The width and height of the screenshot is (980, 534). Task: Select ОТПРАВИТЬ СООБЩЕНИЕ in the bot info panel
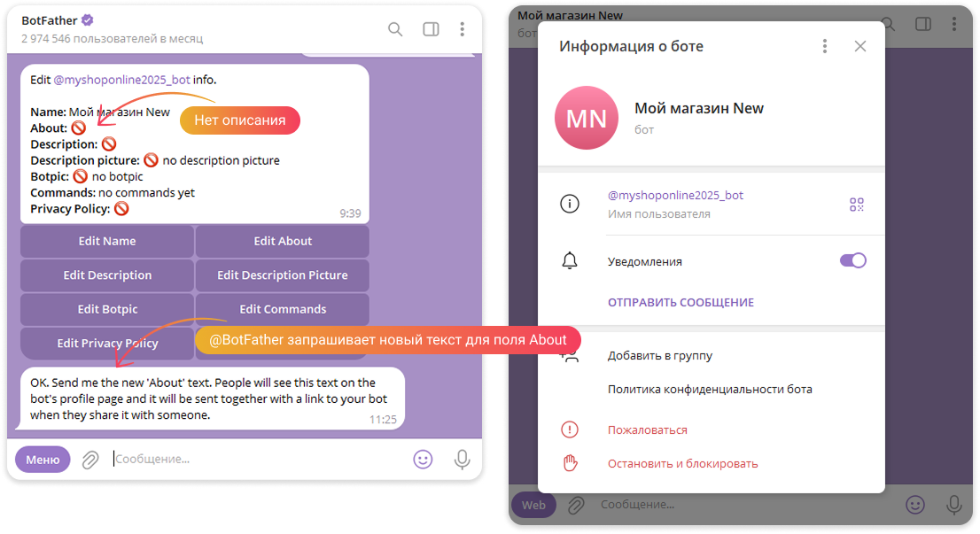(681, 302)
